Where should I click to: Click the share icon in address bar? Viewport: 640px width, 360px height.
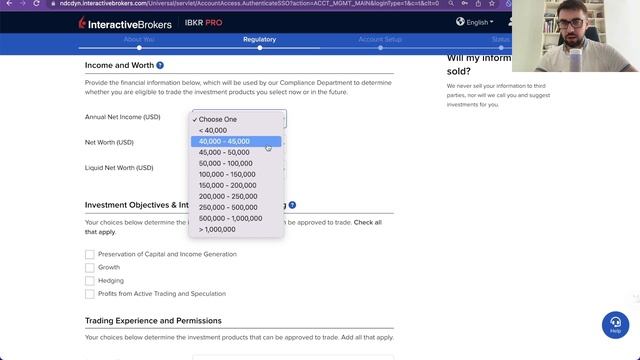(478, 4)
